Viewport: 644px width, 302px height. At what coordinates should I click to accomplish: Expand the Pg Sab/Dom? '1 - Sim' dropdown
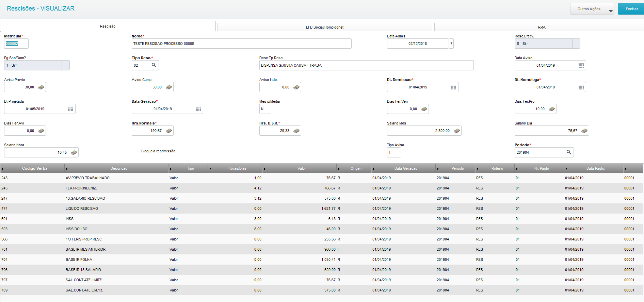[x=66, y=65]
